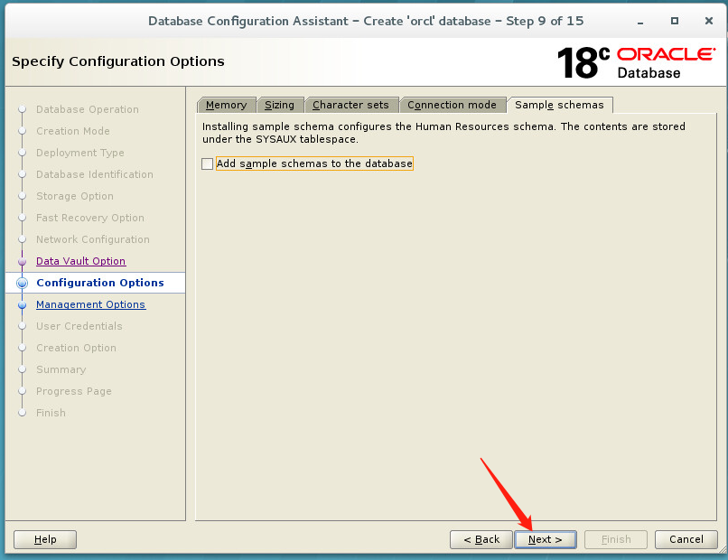Open the Sizing tab
The image size is (728, 560).
click(279, 105)
